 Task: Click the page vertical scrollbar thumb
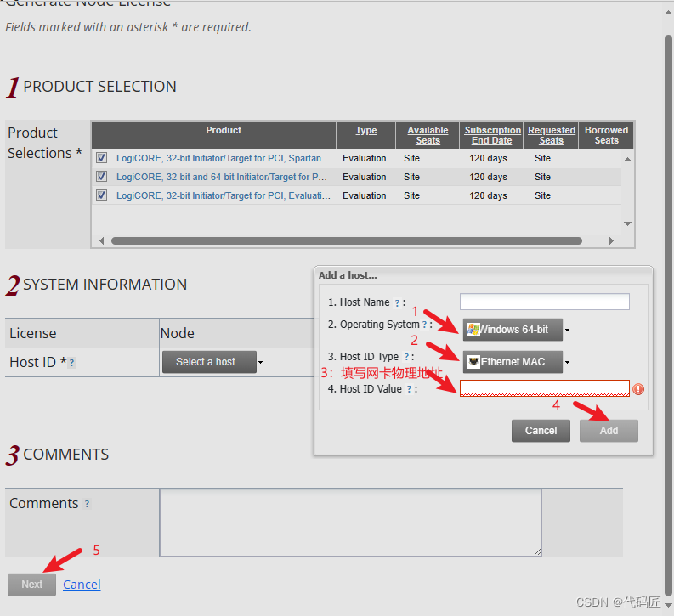point(668,315)
